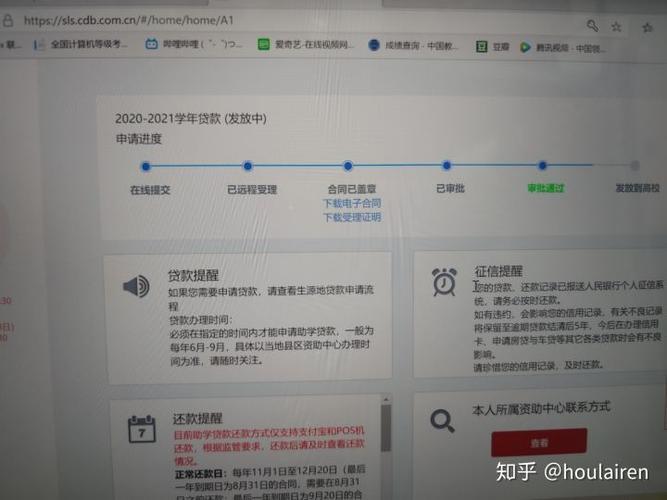Click the grey 发放到高校 progress dot
Screen dimensions: 667x500
[x=635, y=165]
